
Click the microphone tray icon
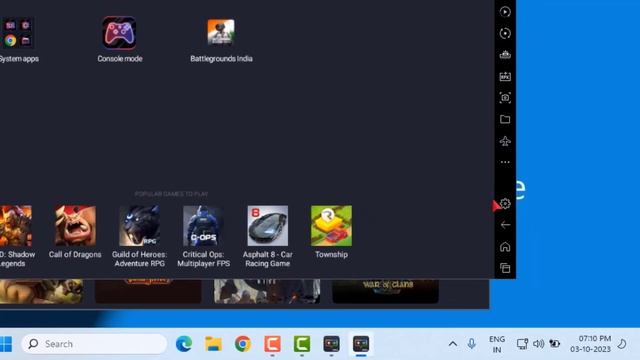pos(471,344)
